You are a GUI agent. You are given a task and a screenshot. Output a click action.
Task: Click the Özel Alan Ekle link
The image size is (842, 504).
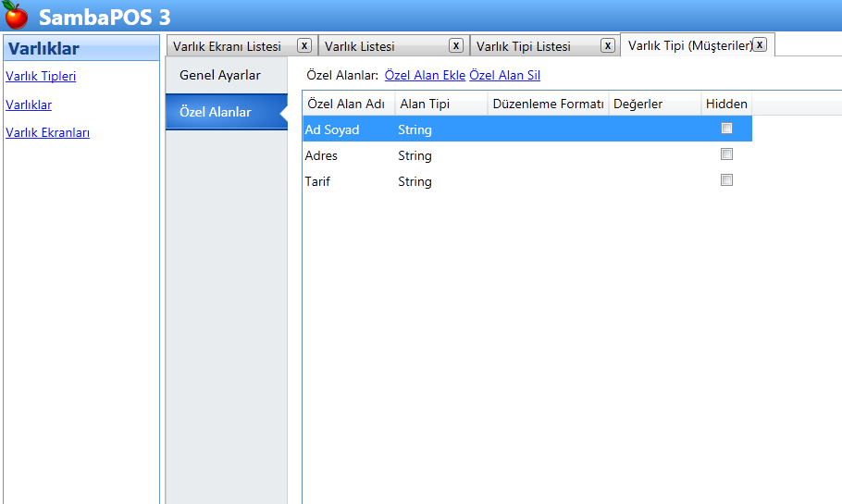coord(425,75)
